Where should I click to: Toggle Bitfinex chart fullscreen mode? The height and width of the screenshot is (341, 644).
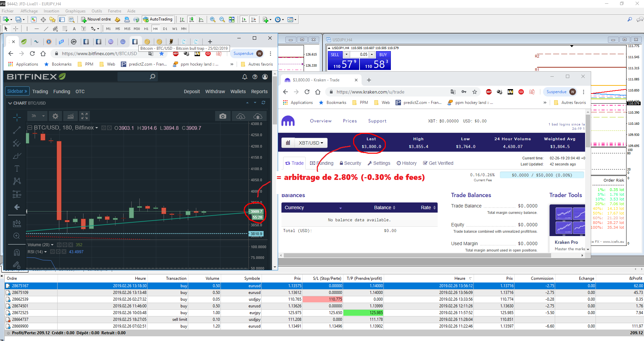click(84, 116)
